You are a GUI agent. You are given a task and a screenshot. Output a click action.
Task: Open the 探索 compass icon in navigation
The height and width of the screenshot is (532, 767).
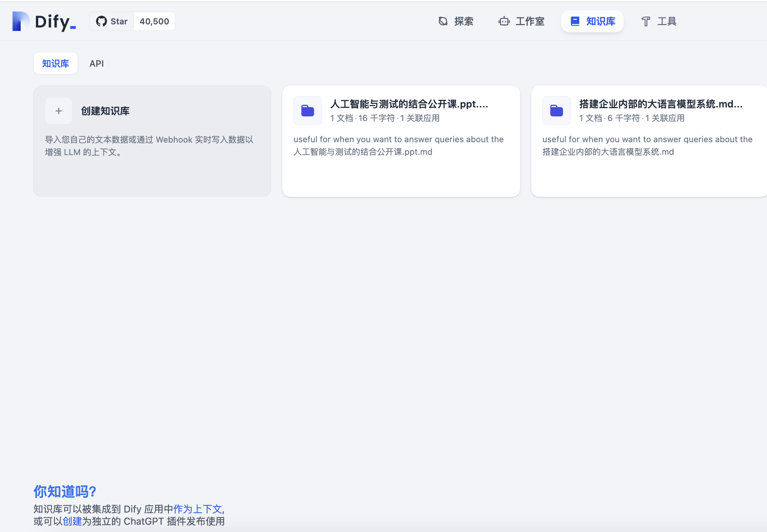tap(443, 21)
